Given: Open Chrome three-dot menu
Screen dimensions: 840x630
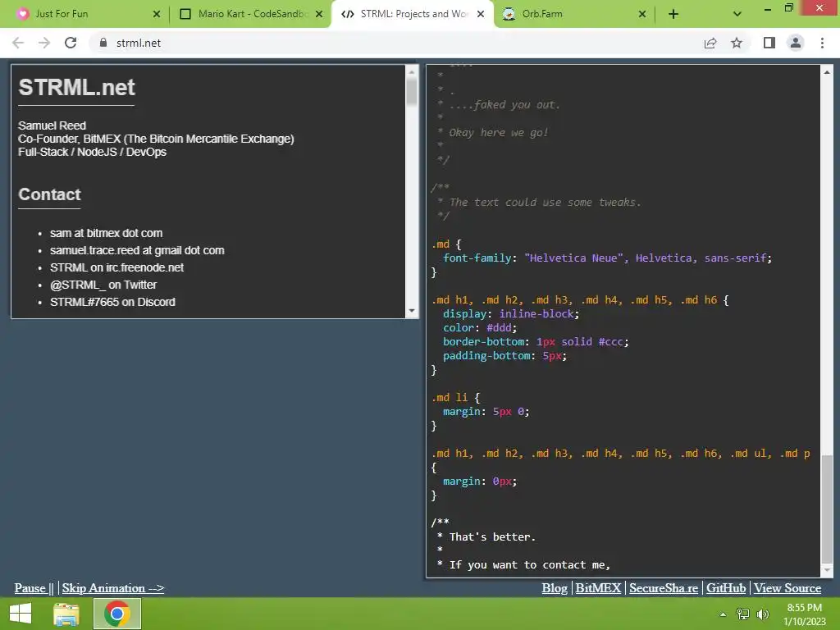Looking at the screenshot, I should coord(822,43).
